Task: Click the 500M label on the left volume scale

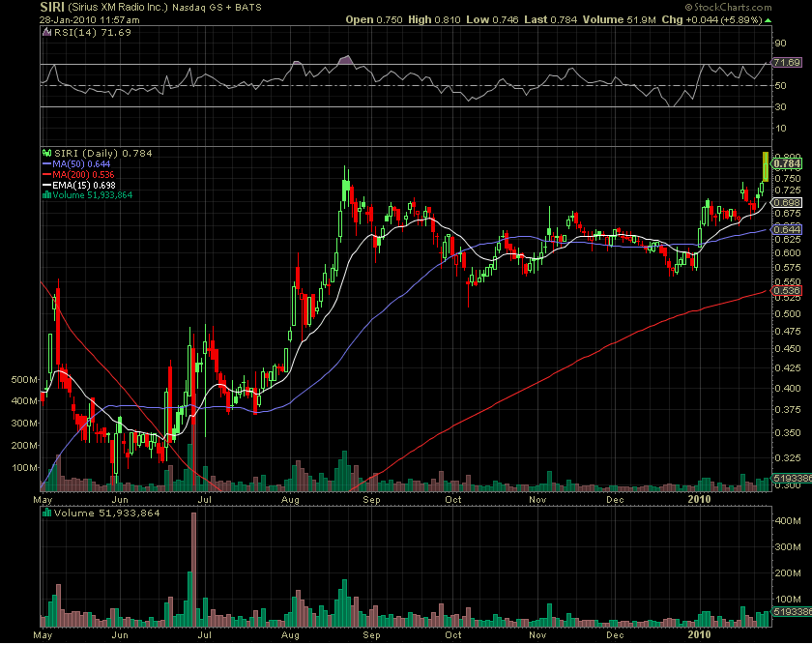Action: click(x=24, y=380)
